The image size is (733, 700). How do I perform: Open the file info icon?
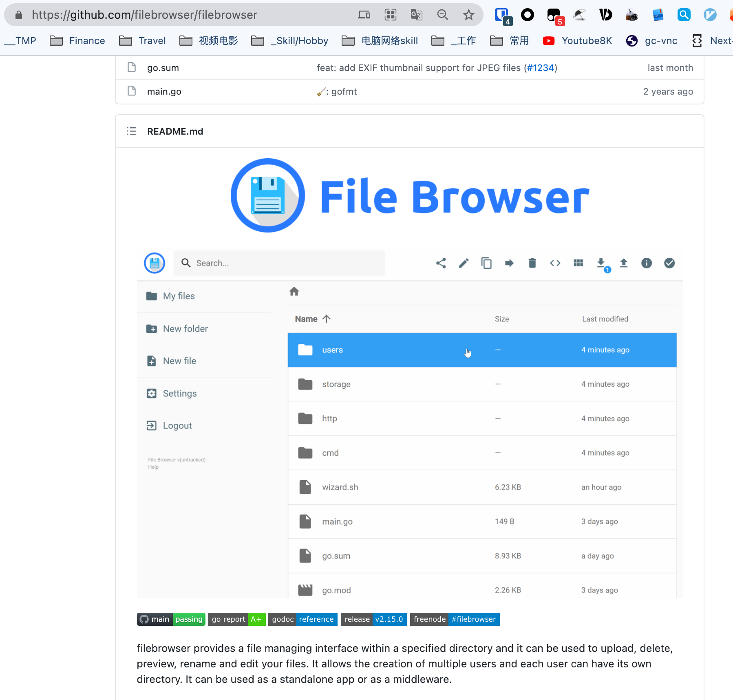pyautogui.click(x=647, y=263)
